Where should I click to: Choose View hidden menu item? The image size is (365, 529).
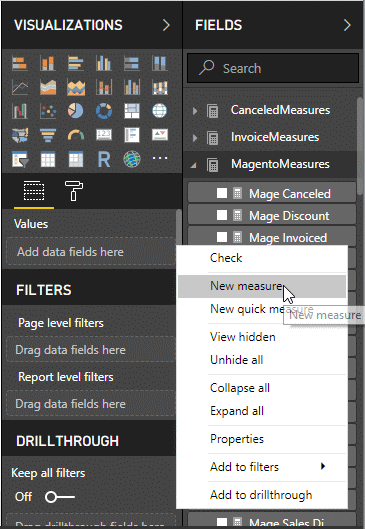[x=262, y=337]
